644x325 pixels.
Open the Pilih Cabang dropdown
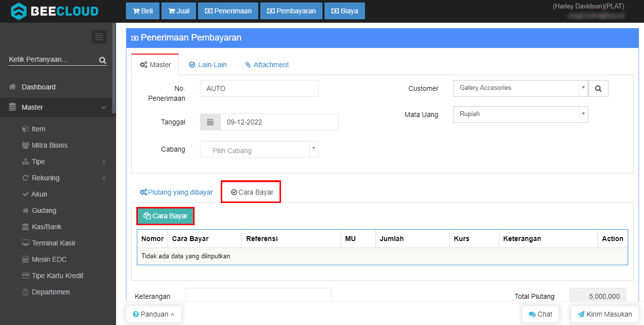coord(259,150)
